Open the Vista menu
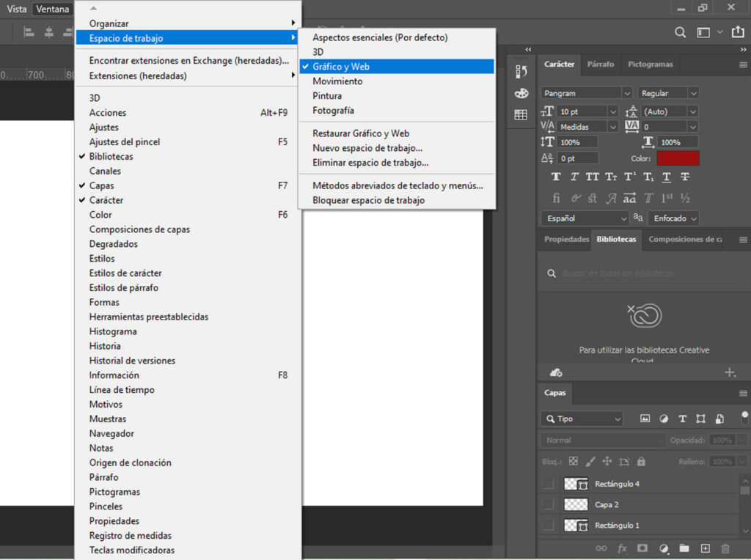This screenshot has width=751, height=560. click(16, 9)
